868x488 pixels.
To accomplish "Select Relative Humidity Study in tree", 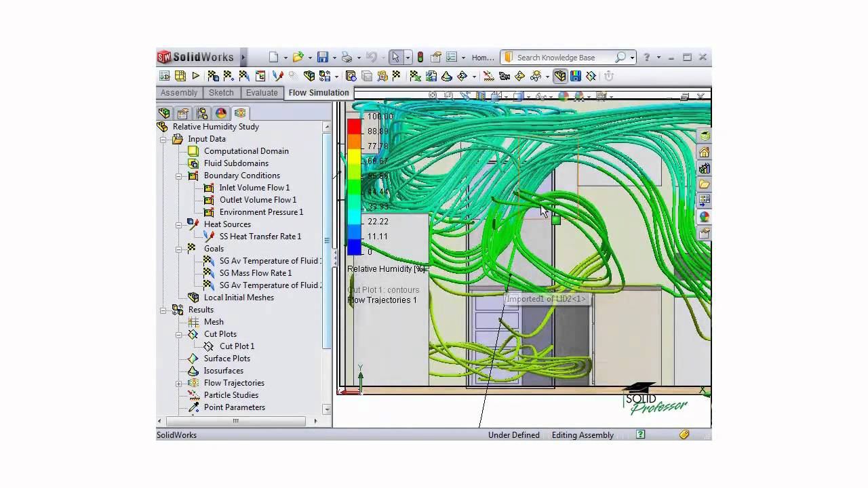I will tap(216, 127).
